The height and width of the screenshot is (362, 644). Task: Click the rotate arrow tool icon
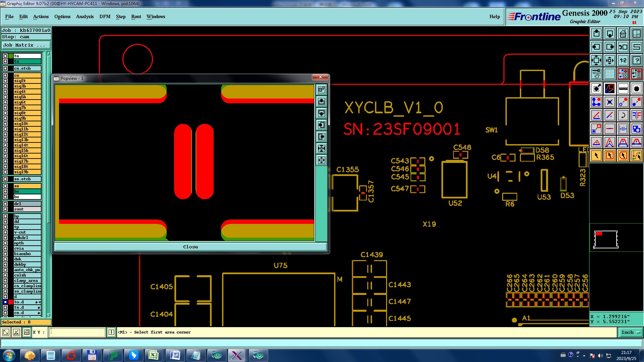coord(623,115)
